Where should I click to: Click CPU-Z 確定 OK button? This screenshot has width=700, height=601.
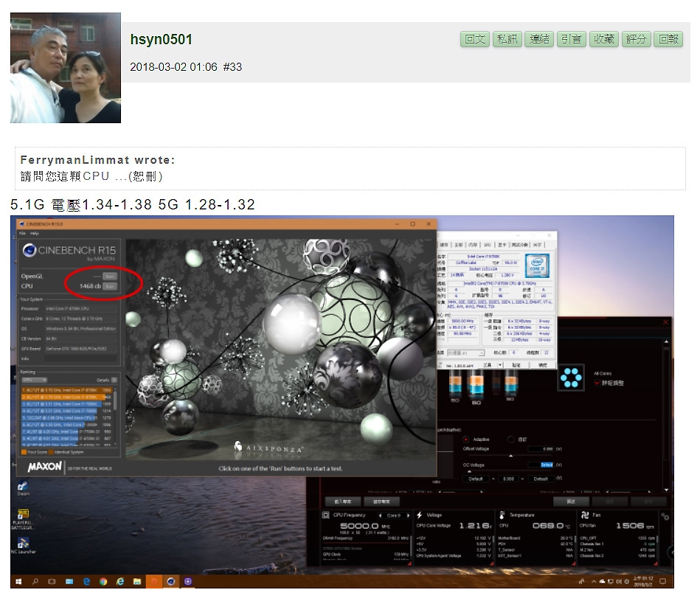(542, 365)
